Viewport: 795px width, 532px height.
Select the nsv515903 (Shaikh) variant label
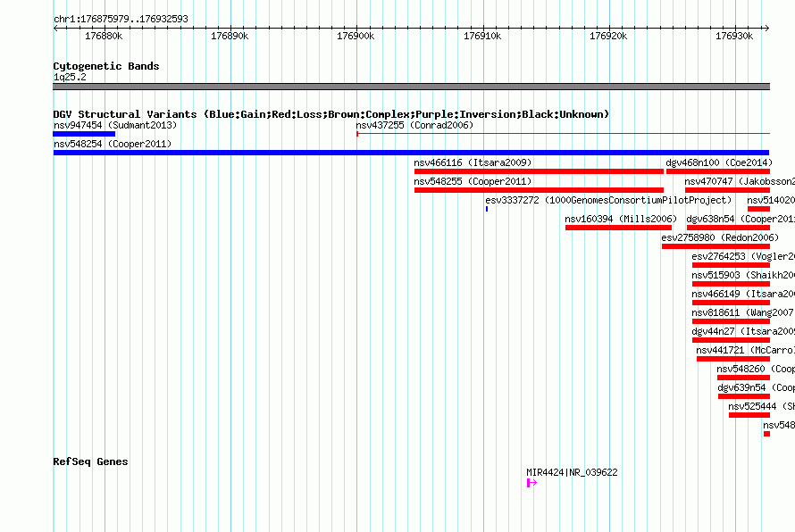pyautogui.click(x=743, y=275)
